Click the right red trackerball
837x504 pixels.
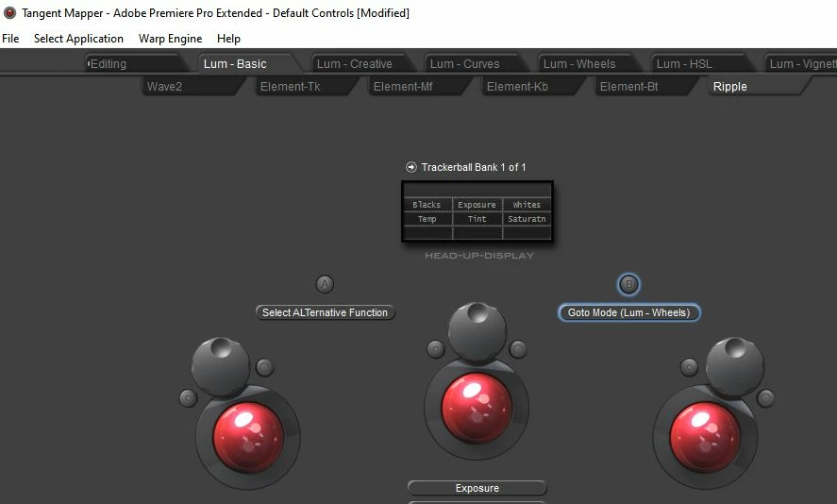tap(705, 438)
